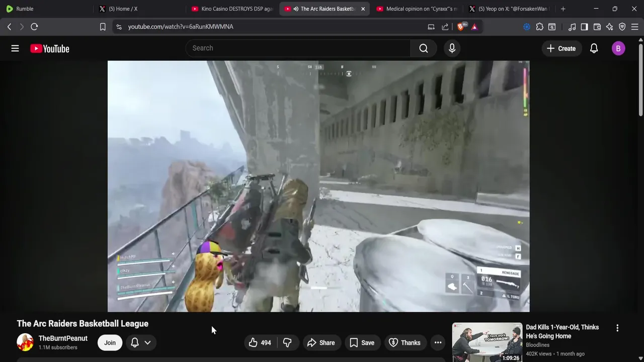Viewport: 644px width, 362px height.
Task: Click the video title 'The Arc Raiders Basketball League'
Action: pos(83,324)
